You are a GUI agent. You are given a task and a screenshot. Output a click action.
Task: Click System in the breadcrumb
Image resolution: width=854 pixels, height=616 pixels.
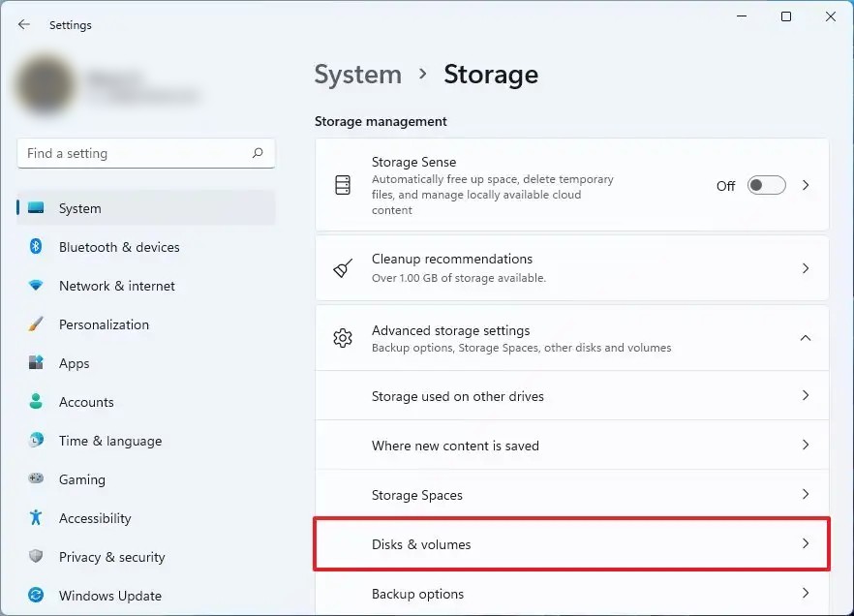(358, 74)
